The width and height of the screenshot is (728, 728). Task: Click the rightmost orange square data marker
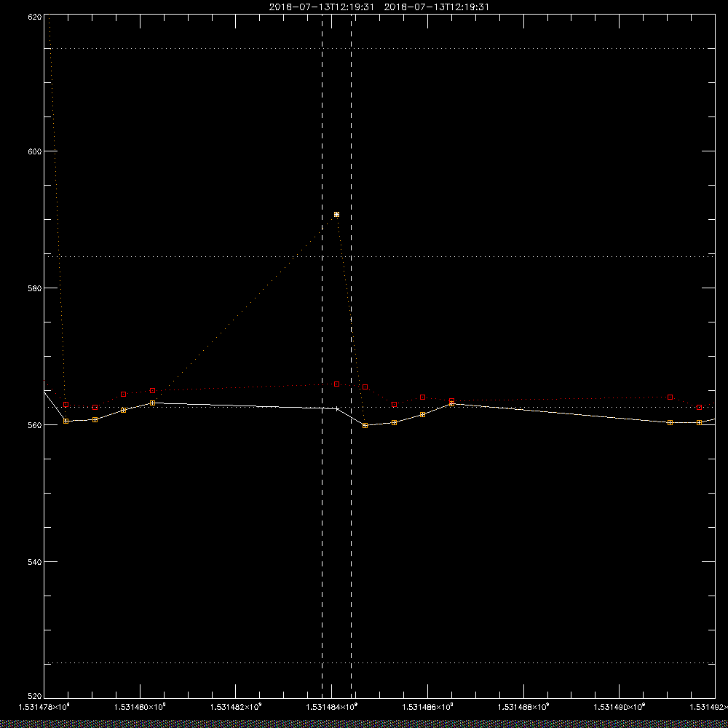point(699,422)
